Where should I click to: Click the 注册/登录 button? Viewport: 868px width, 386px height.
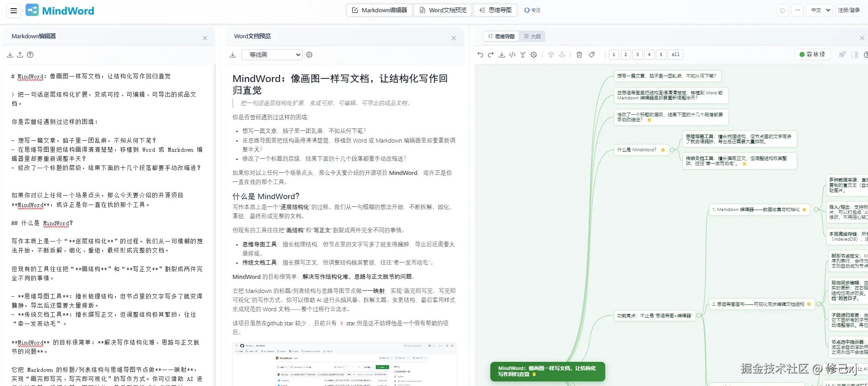849,10
